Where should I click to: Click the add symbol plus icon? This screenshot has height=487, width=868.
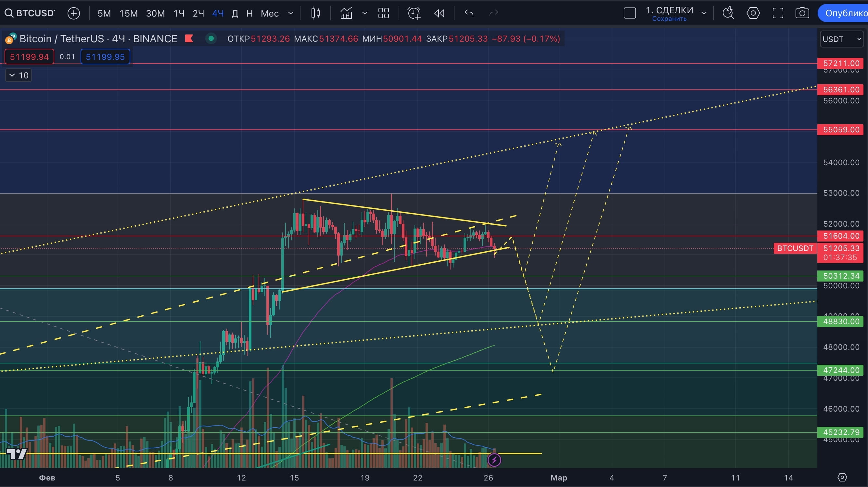pos(73,13)
